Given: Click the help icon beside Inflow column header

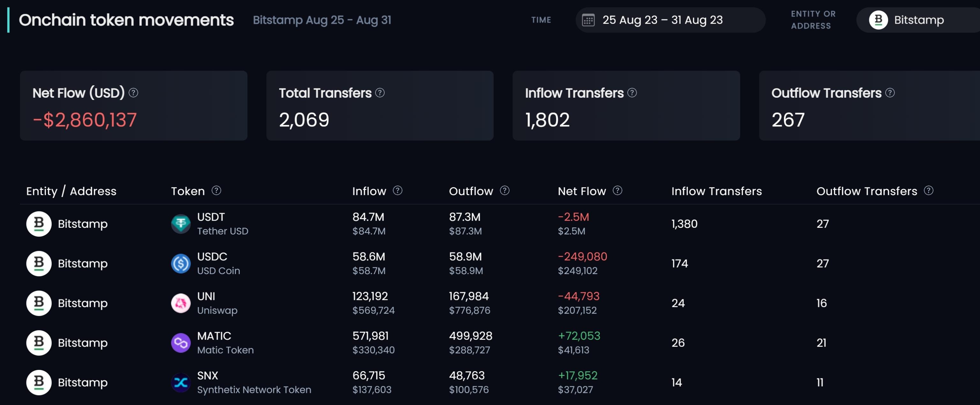Looking at the screenshot, I should pos(397,190).
